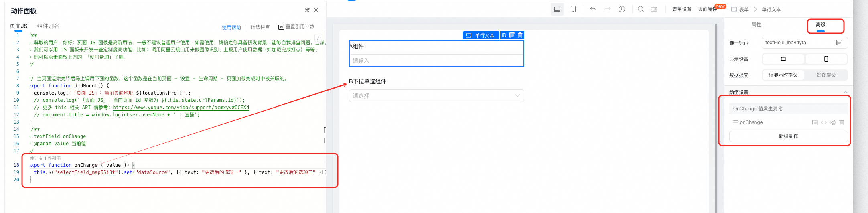
Task: Open the B下拉单选组件 dropdown
Action: (436, 96)
